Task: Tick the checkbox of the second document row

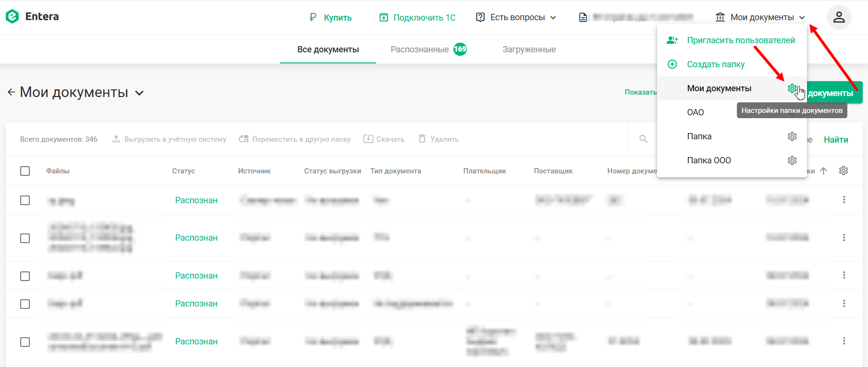Action: [x=25, y=238]
